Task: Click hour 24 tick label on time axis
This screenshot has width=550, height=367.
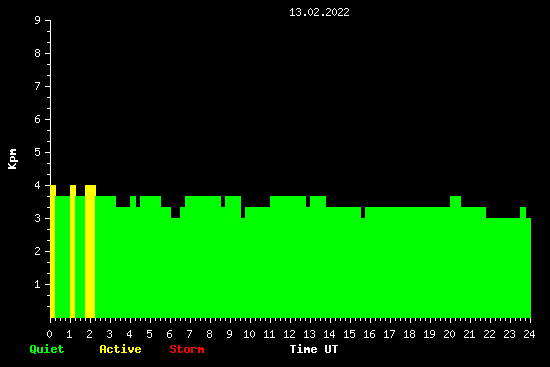Action: point(529,334)
